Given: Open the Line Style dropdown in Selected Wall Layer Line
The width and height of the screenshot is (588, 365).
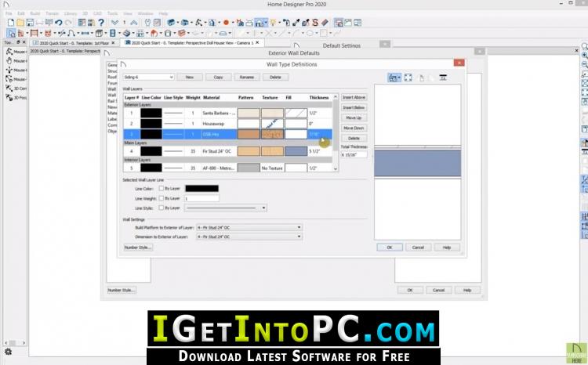Looking at the screenshot, I should [x=226, y=208].
